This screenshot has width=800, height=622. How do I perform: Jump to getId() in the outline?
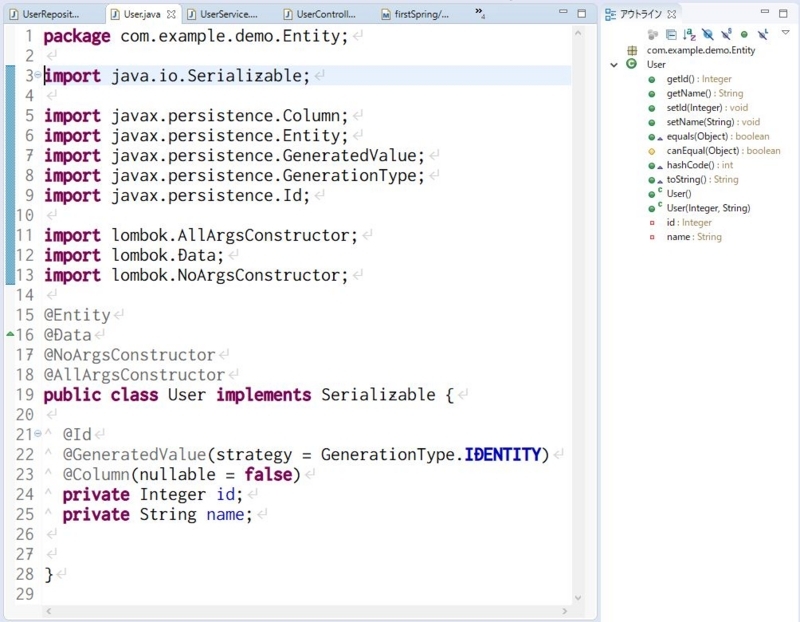(x=698, y=79)
